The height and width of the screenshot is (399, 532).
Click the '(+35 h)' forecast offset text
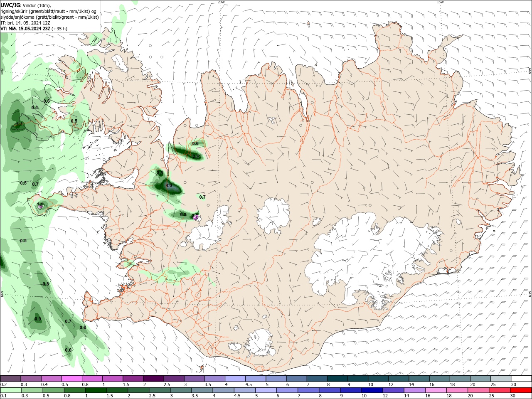[x=59, y=29]
